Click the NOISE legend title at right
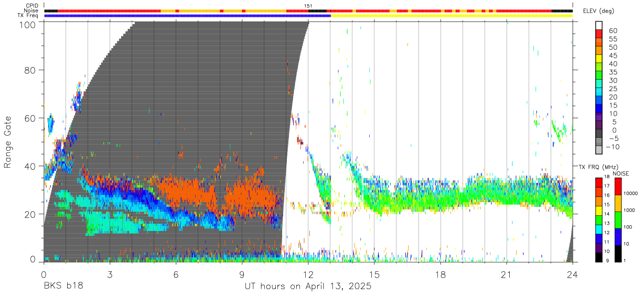This screenshot has width=644, height=297. [620, 173]
